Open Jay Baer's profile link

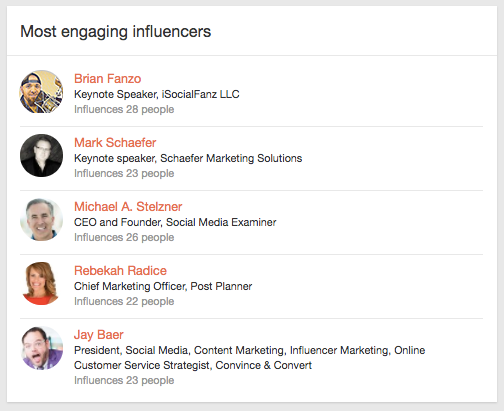pyautogui.click(x=99, y=335)
